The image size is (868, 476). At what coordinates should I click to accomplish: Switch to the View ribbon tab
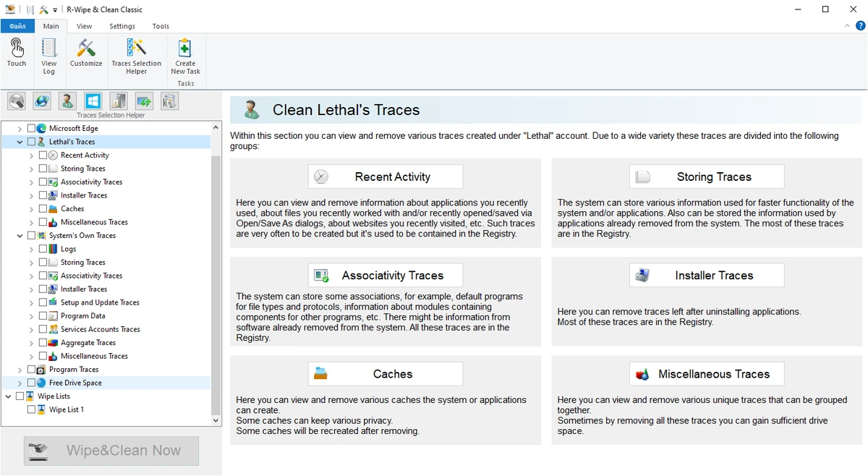pos(84,26)
